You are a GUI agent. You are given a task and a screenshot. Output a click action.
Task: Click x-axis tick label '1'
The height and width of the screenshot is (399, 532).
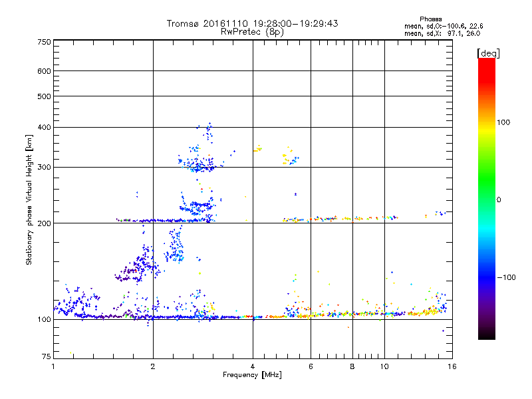(54, 366)
